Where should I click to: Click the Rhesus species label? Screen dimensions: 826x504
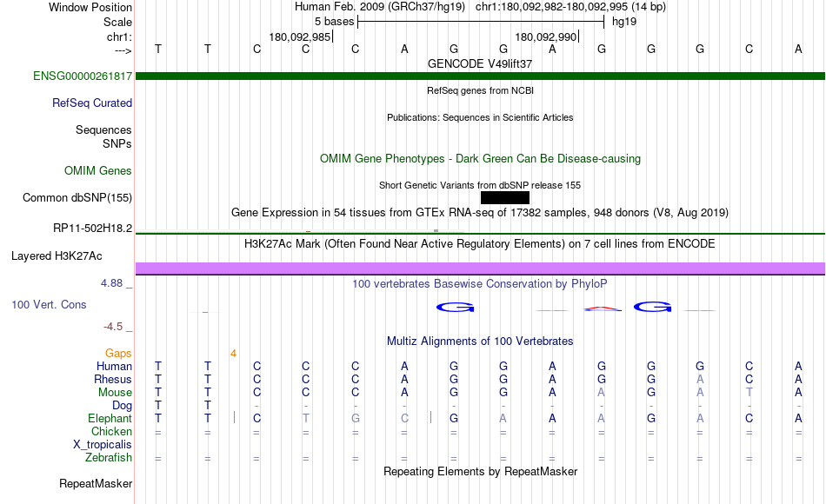[x=113, y=380]
